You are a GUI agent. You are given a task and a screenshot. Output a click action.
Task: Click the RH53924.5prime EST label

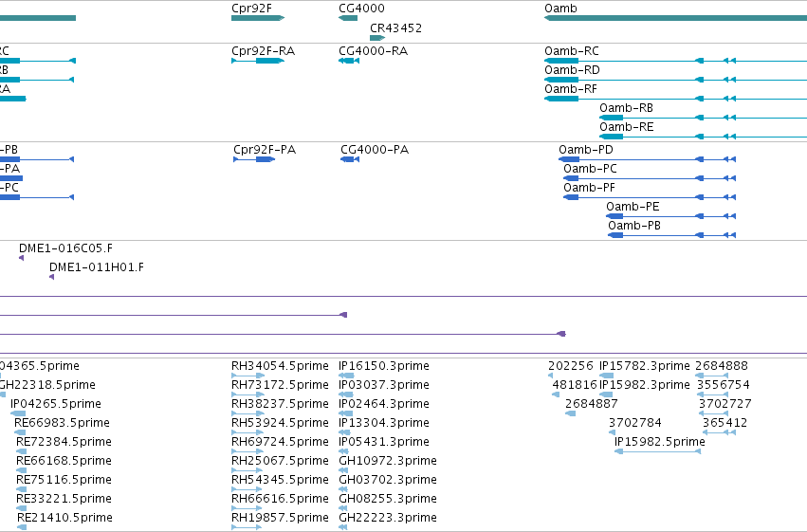click(x=280, y=423)
